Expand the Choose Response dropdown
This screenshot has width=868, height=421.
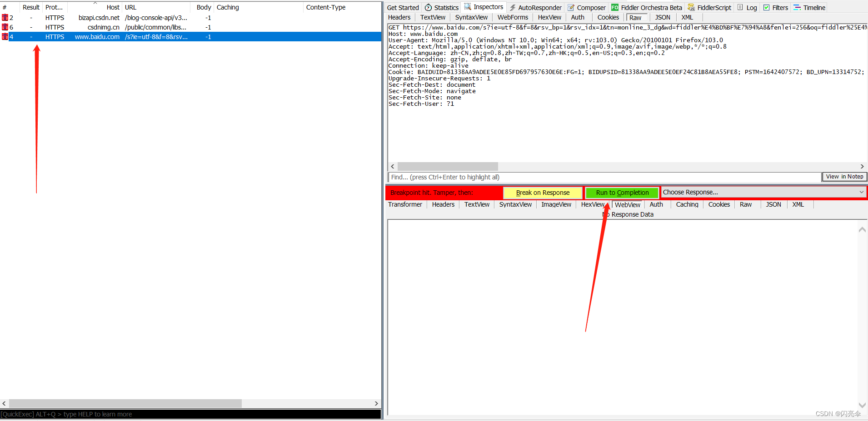[x=861, y=193]
